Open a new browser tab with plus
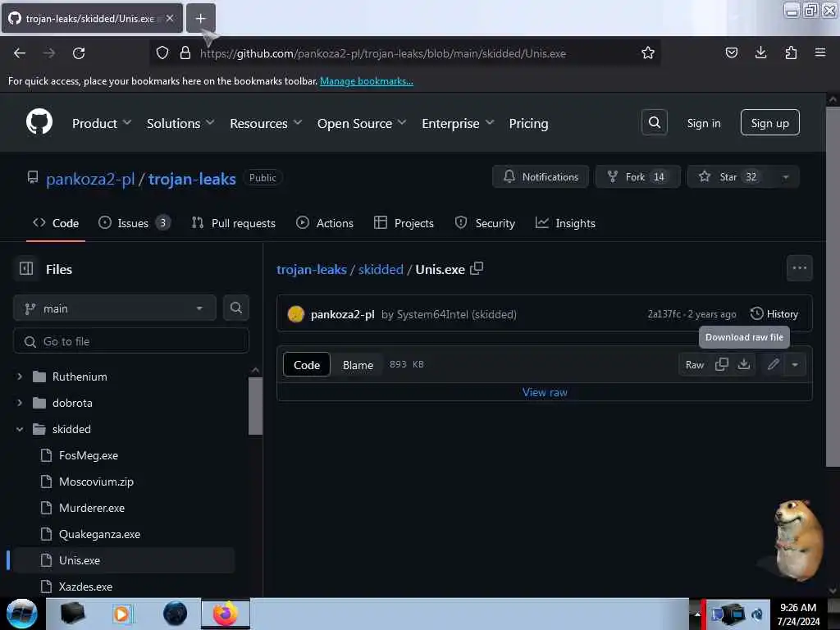 200,18
